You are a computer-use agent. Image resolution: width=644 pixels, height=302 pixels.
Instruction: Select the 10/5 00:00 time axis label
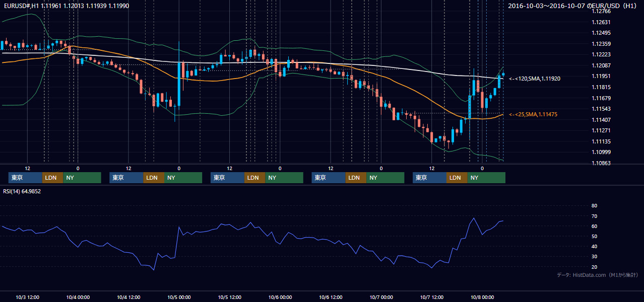click(x=179, y=297)
